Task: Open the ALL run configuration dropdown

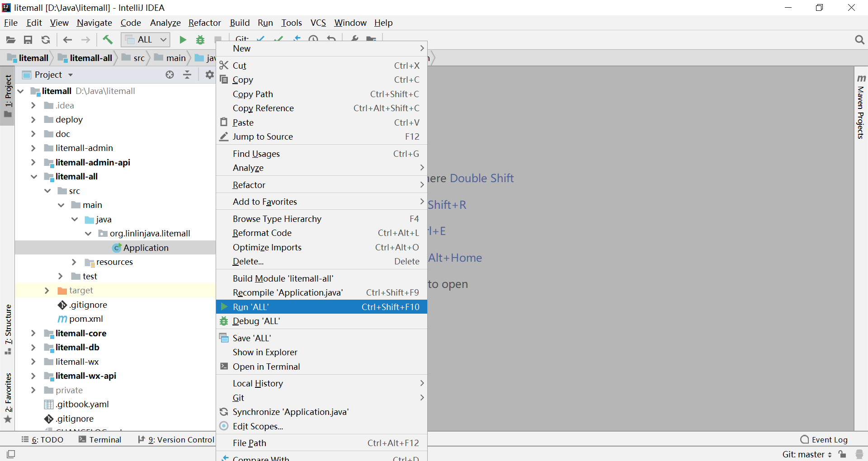Action: pos(146,40)
